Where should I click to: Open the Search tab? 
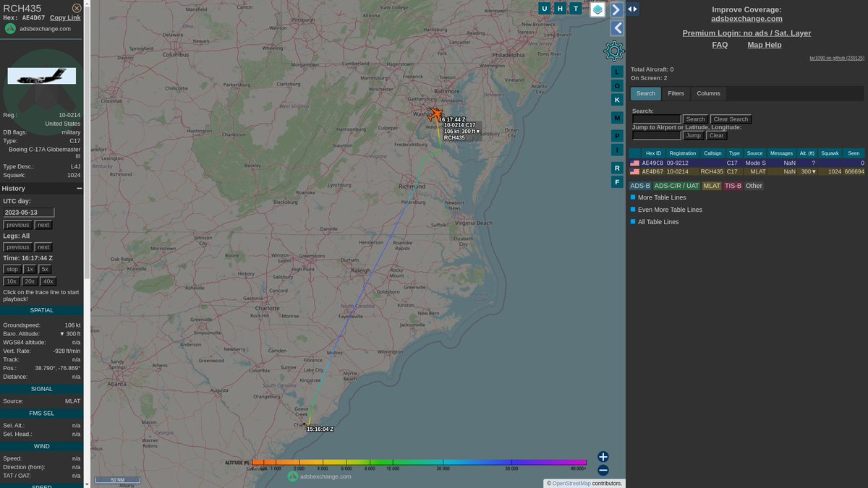(646, 93)
